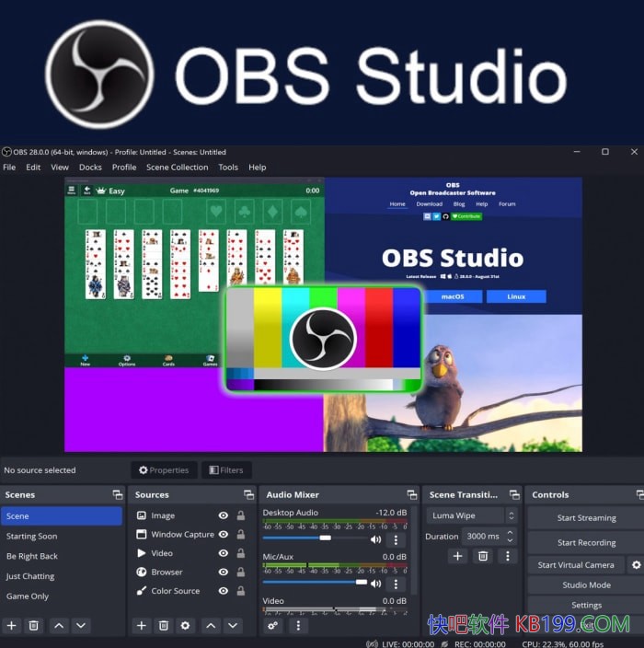644x648 pixels.
Task: Click Start Recording
Action: tap(586, 542)
